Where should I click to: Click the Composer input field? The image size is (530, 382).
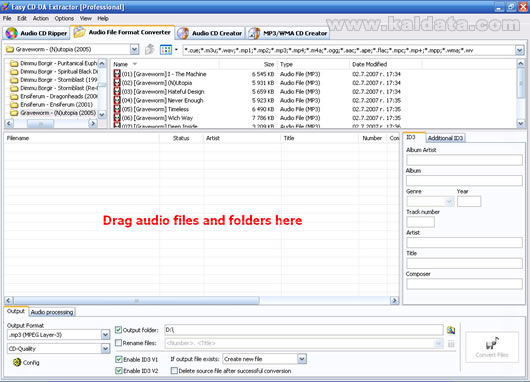464,284
